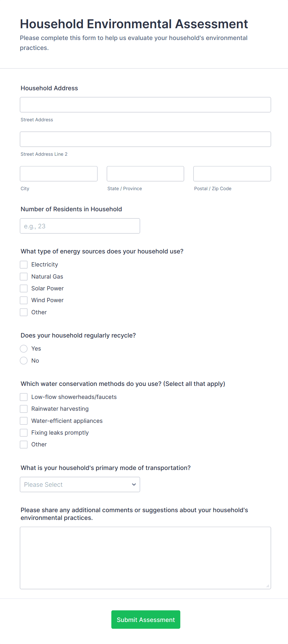288x644 pixels.
Task: Select Yes for household recycling
Action: point(24,348)
